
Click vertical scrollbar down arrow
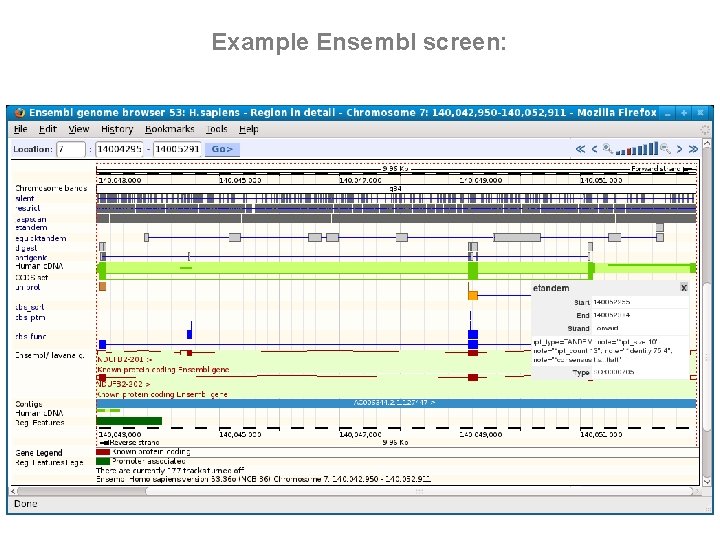tap(707, 481)
